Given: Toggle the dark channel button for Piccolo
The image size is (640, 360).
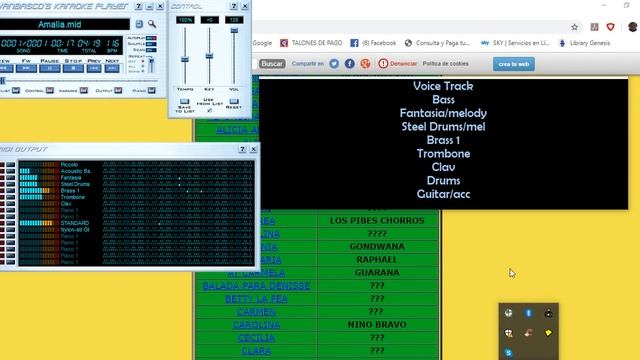Looking at the screenshot, I should click(x=11, y=164).
